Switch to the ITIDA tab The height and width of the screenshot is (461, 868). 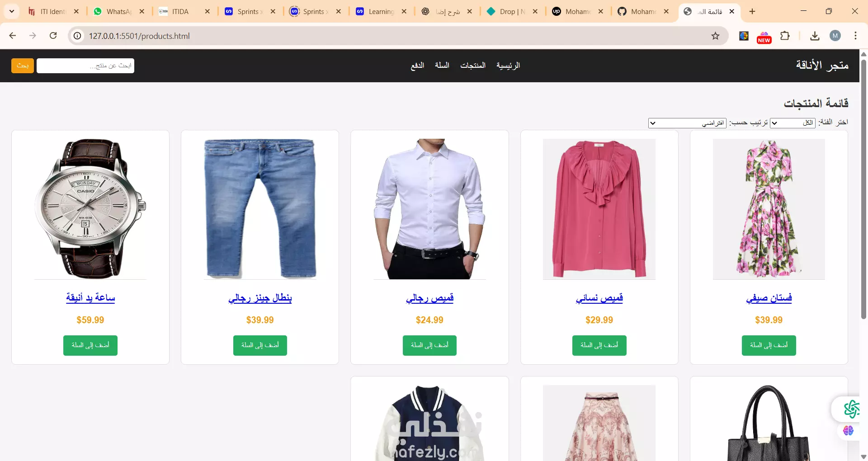coord(184,11)
